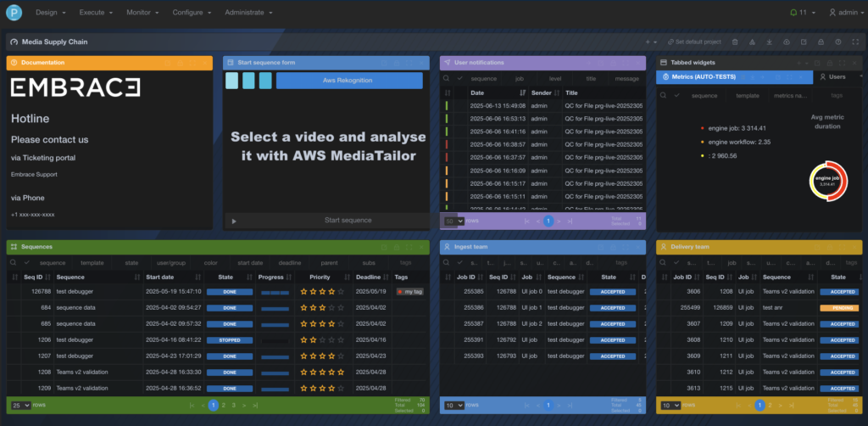Open the Design dropdown menu
The width and height of the screenshot is (868, 426).
[x=50, y=12]
